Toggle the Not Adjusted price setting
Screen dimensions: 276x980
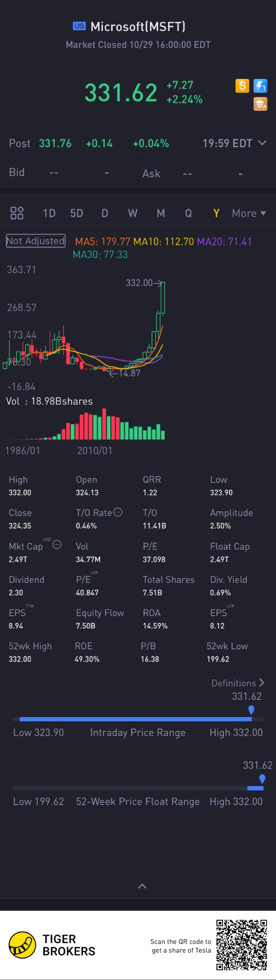pyautogui.click(x=36, y=241)
